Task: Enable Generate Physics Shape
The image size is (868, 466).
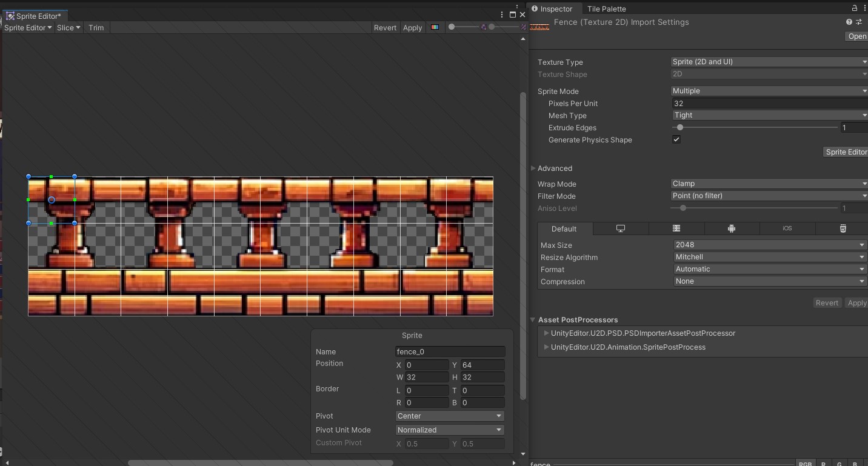Action: (676, 139)
